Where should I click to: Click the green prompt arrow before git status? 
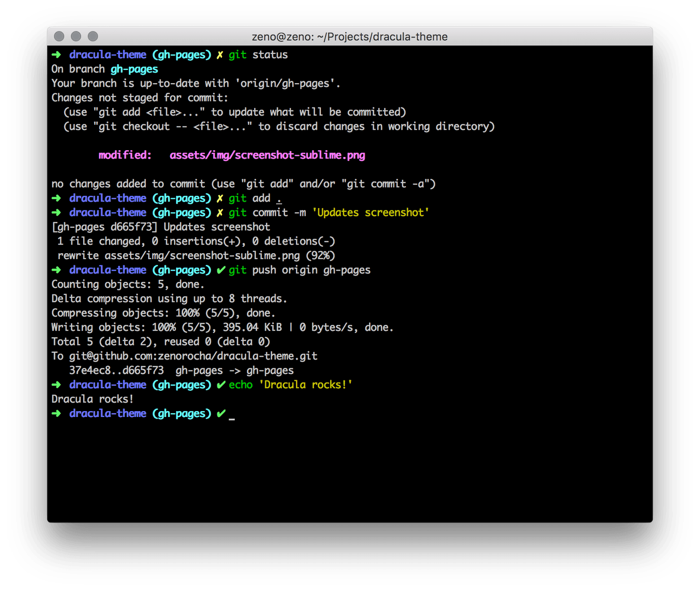click(56, 54)
